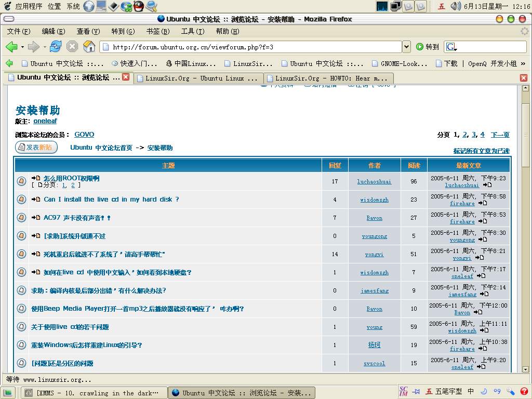This screenshot has height=399, width=532.
Task: Click the bookmarks toolbar left arrow icon
Action: point(9,63)
